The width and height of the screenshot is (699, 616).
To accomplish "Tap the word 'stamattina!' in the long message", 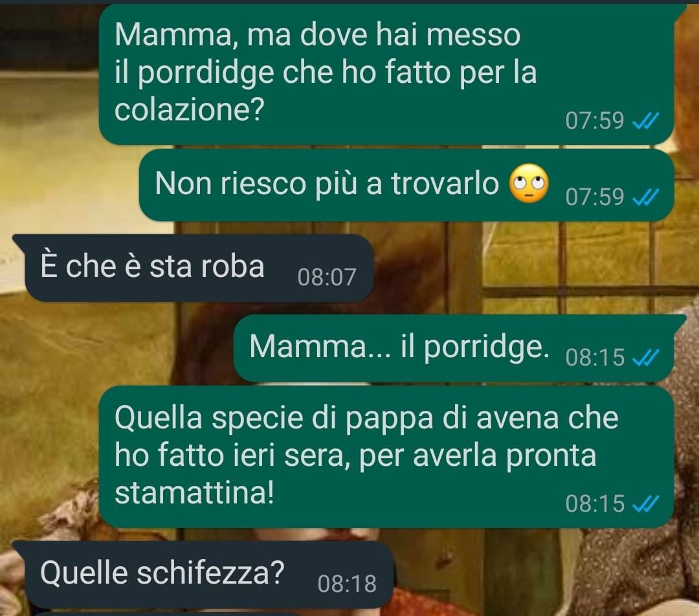I will (194, 493).
